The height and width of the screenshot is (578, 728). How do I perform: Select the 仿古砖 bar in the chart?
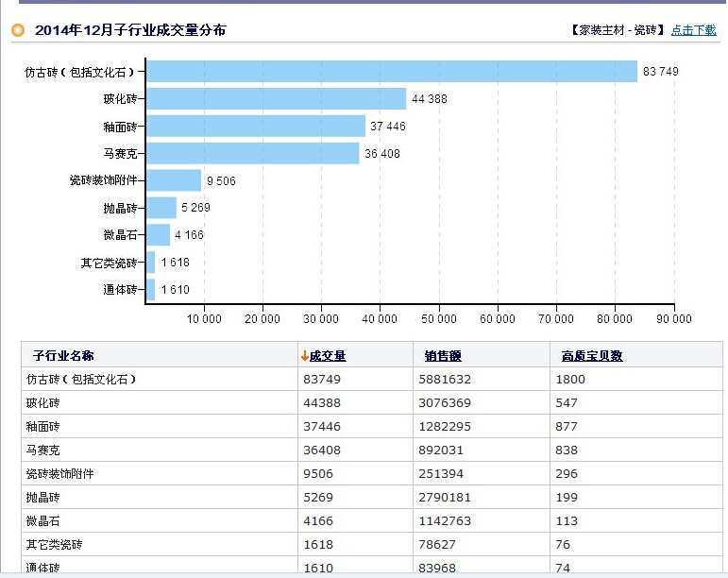[392, 72]
